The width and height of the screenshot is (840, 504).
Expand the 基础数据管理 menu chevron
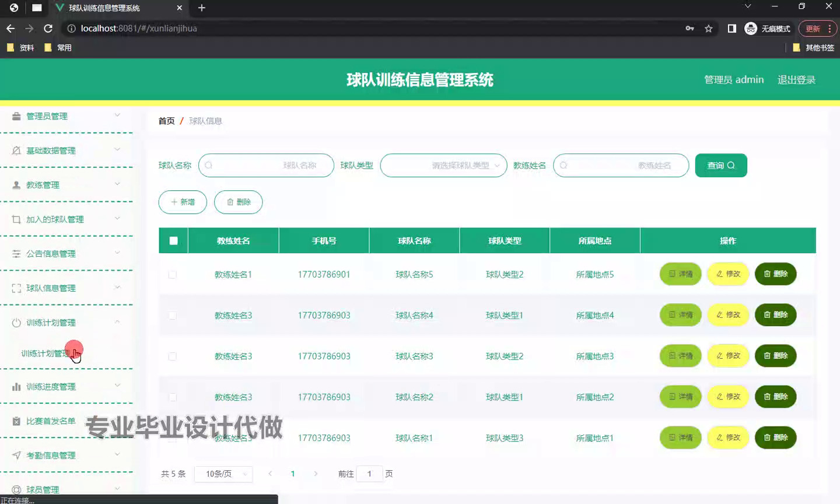(x=117, y=149)
